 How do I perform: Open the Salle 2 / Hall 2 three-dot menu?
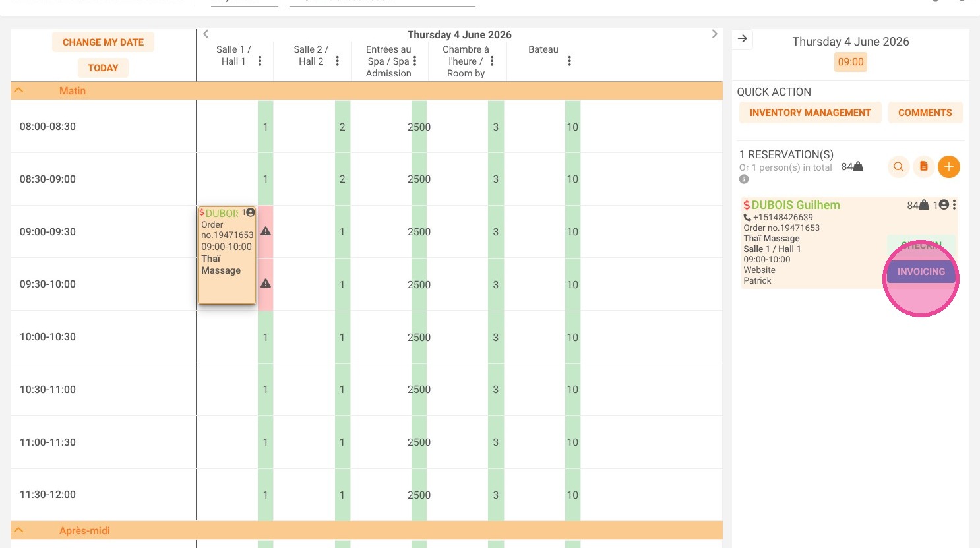337,61
